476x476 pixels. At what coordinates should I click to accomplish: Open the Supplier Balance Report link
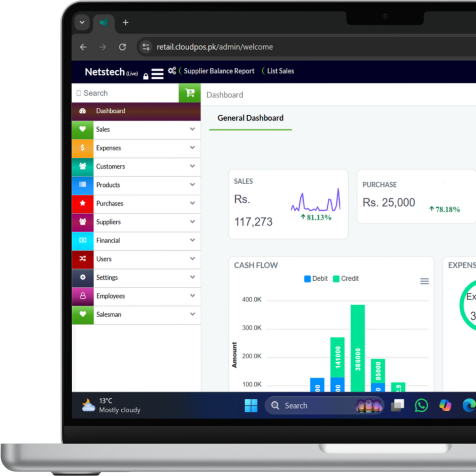219,71
